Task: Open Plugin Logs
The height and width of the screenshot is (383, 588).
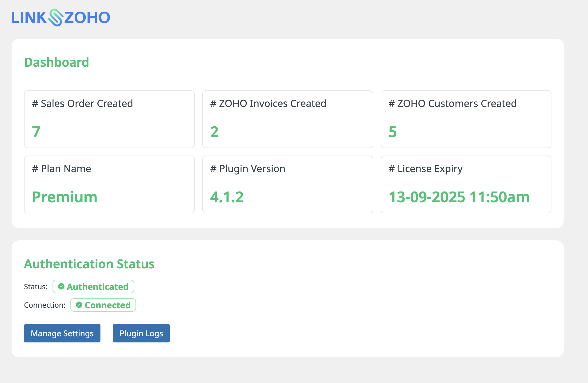Action: click(141, 333)
